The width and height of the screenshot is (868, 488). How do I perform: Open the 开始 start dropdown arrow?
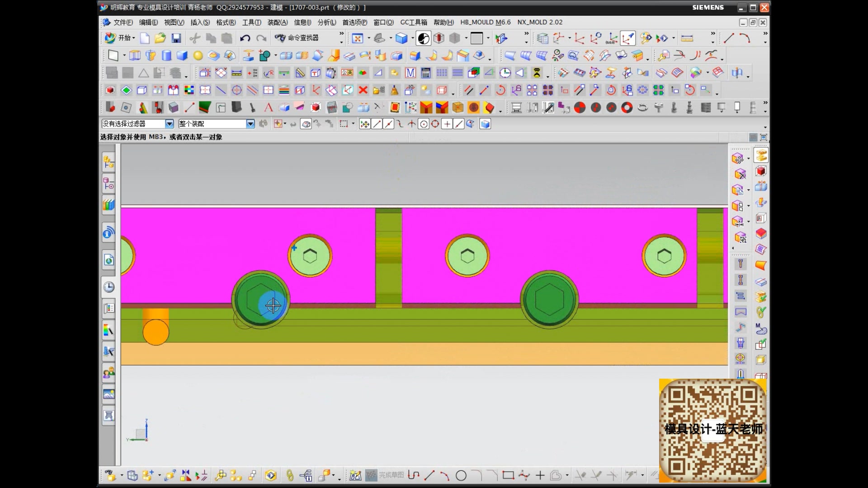[x=134, y=38]
